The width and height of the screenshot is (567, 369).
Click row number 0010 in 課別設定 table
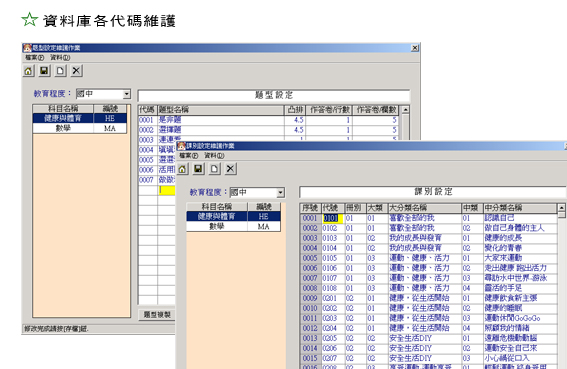pos(310,308)
